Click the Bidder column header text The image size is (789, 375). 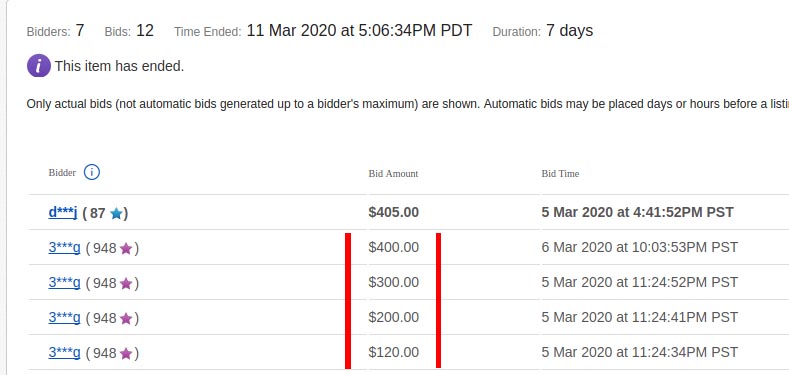coord(62,173)
